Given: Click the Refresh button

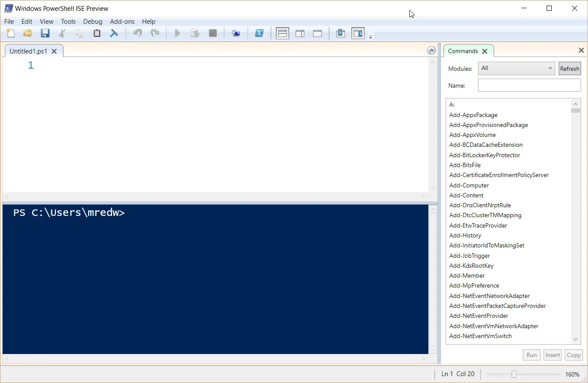Looking at the screenshot, I should [570, 69].
